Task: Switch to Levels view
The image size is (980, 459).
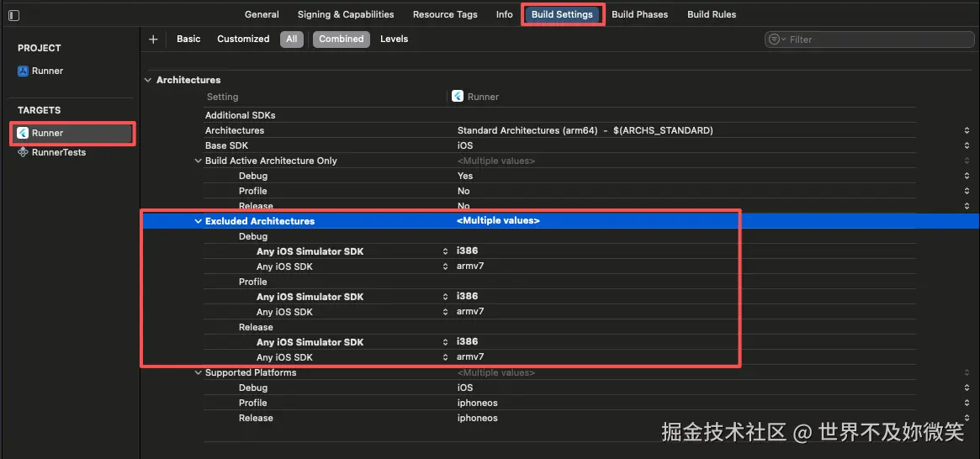Action: [395, 39]
